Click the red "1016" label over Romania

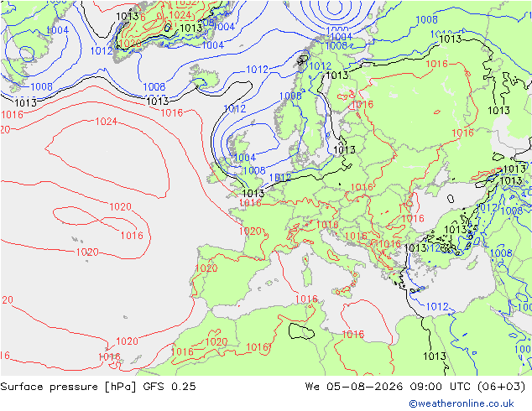click(413, 218)
